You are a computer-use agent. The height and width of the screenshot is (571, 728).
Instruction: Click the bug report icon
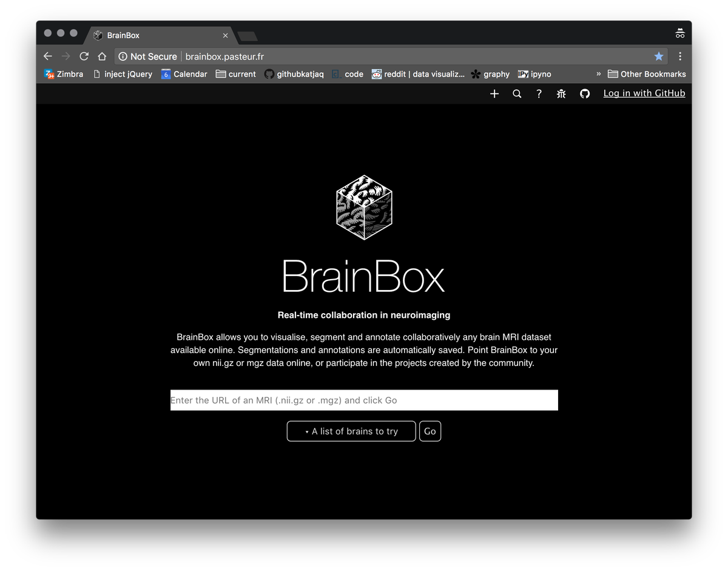pyautogui.click(x=561, y=93)
